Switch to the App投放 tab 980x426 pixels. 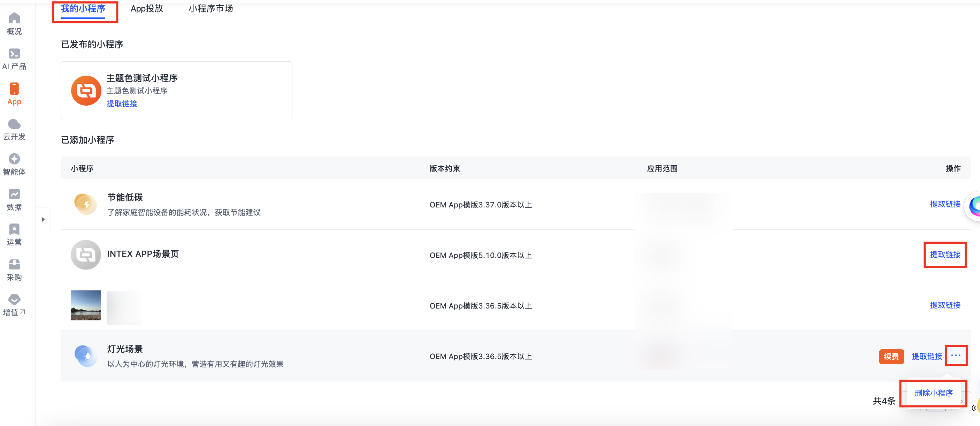147,9
